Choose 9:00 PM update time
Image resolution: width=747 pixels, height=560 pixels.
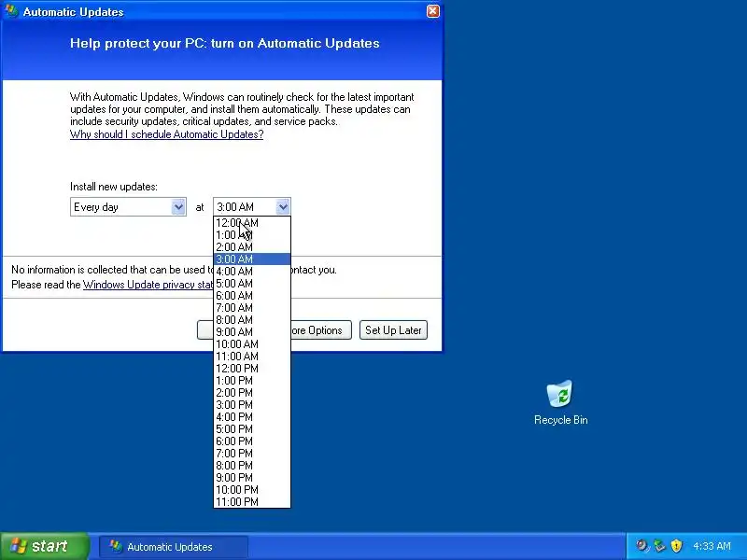[x=251, y=478]
